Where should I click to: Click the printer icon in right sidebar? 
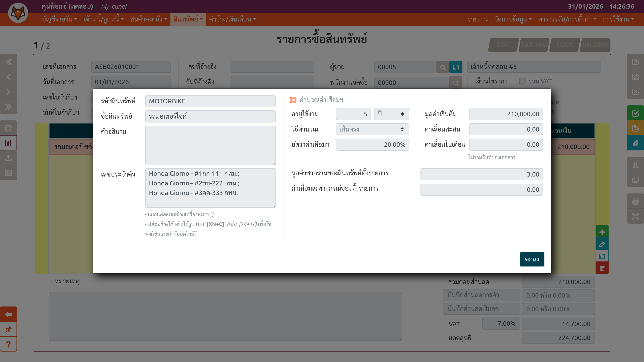pyautogui.click(x=635, y=201)
